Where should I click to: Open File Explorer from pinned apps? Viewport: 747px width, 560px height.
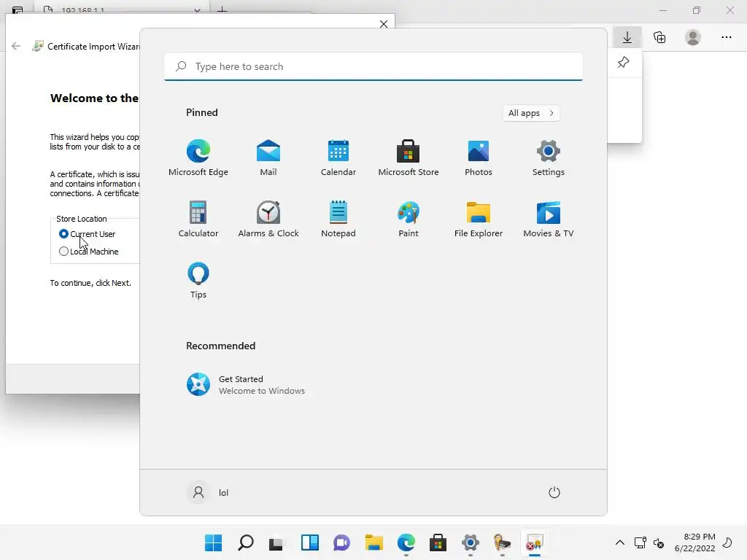tap(479, 219)
